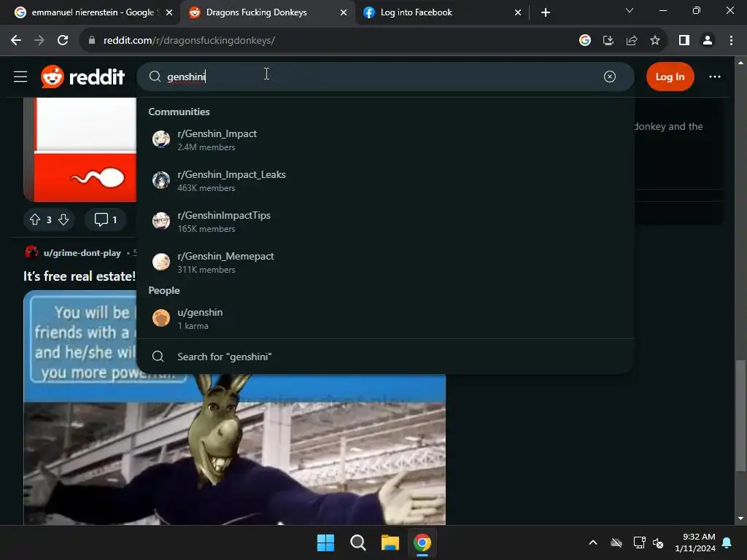Click the Google icon in the address bar
747x560 pixels.
coord(585,41)
